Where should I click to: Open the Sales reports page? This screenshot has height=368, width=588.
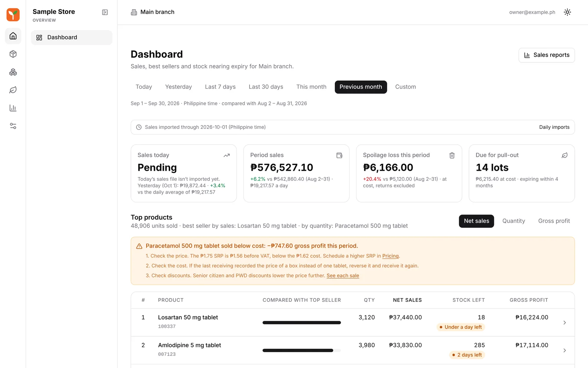546,55
